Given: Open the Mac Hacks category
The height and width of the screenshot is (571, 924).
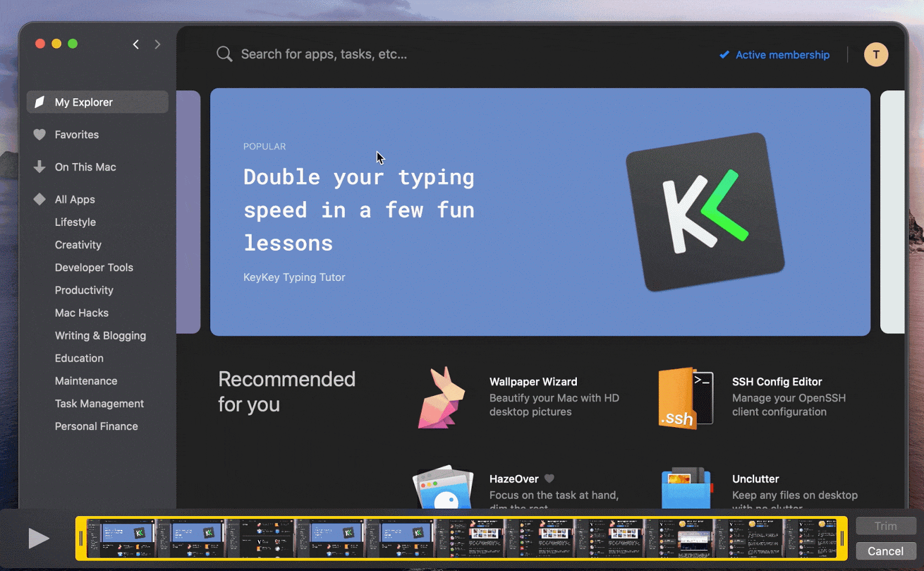Looking at the screenshot, I should (82, 313).
